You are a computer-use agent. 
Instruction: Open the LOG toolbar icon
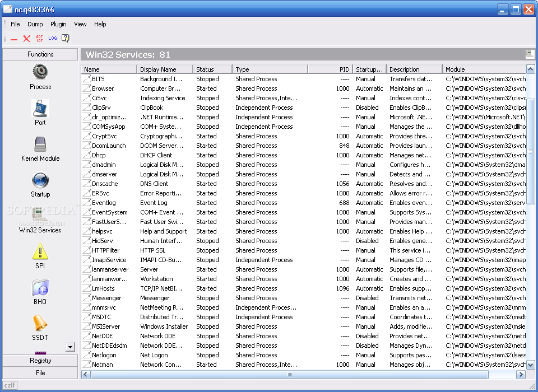click(53, 39)
